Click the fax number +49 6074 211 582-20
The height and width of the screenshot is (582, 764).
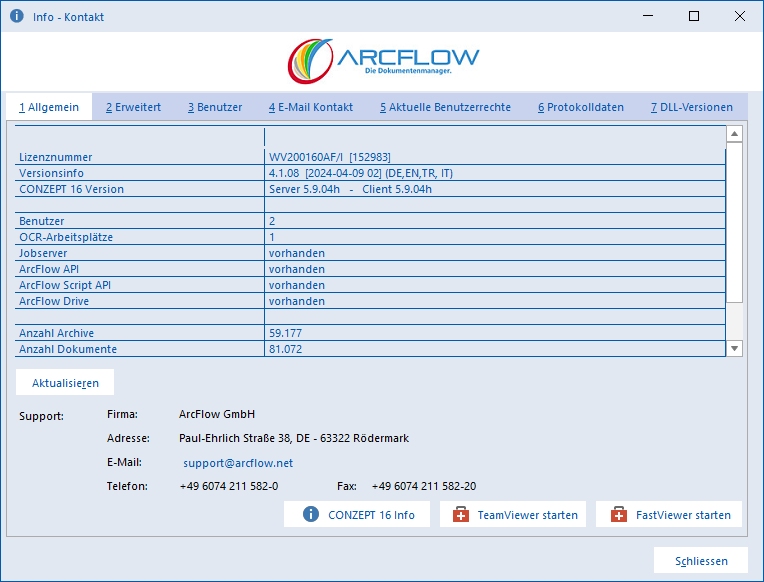[x=424, y=486]
